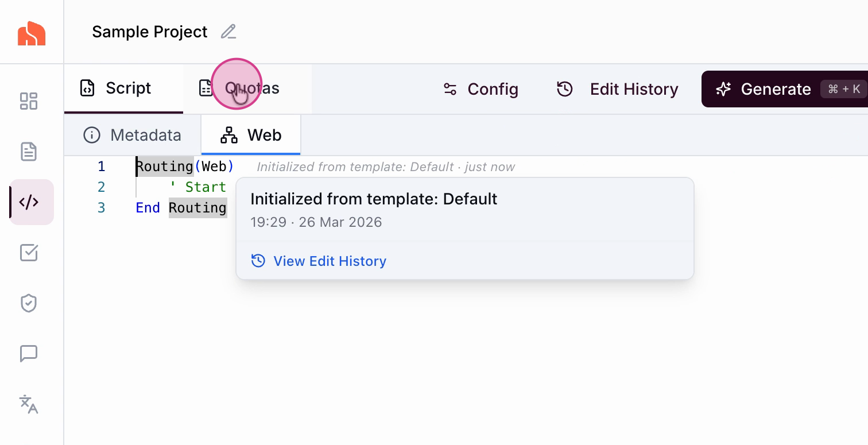Select the Web routing tab
The image size is (868, 445).
(251, 136)
